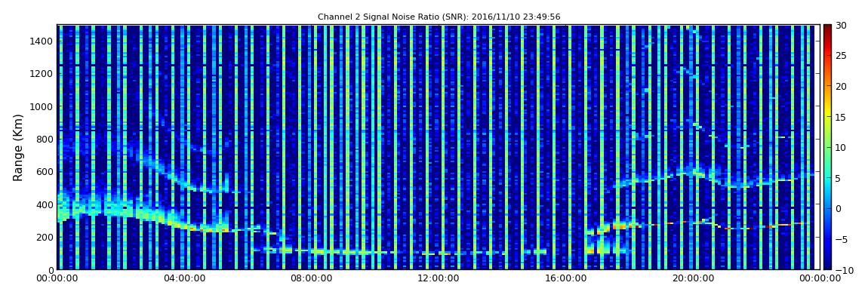Click the colorbar value 30
The width and height of the screenshot is (868, 307).
coord(841,26)
